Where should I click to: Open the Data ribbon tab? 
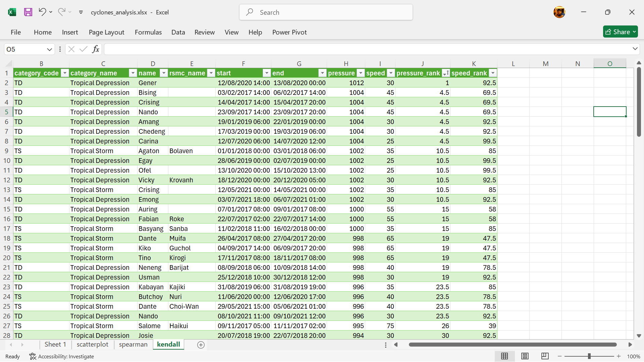178,32
